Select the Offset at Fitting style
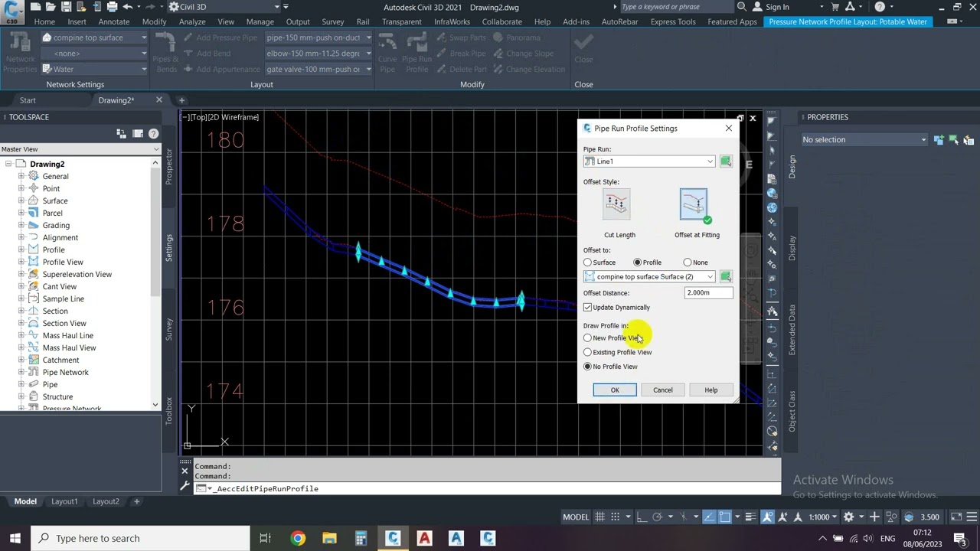The image size is (980, 551). click(x=694, y=205)
